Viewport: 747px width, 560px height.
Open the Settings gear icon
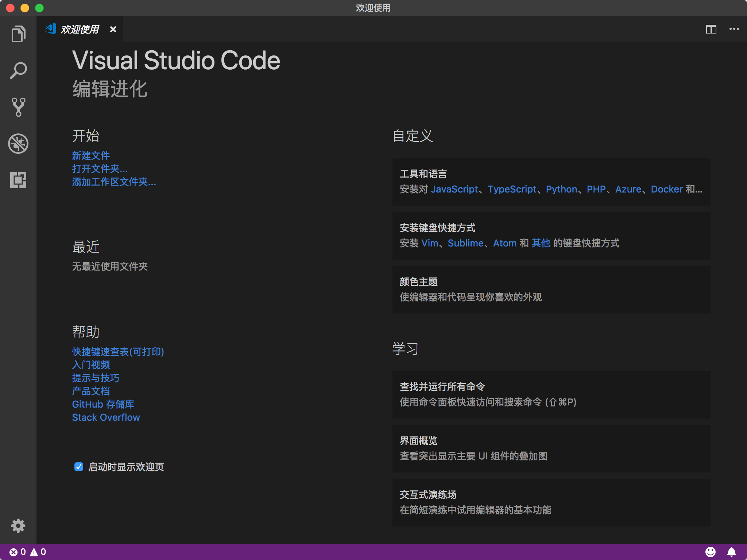(18, 525)
